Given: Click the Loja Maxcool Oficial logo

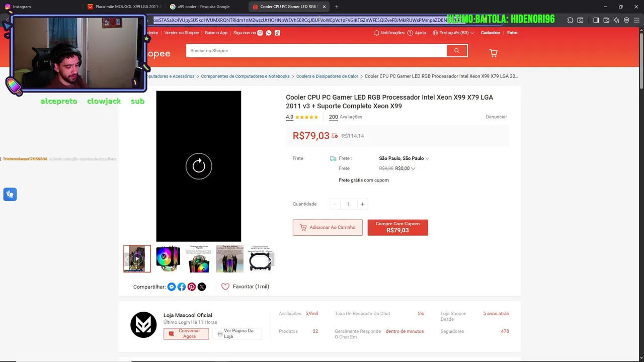Looking at the screenshot, I should coord(143,325).
